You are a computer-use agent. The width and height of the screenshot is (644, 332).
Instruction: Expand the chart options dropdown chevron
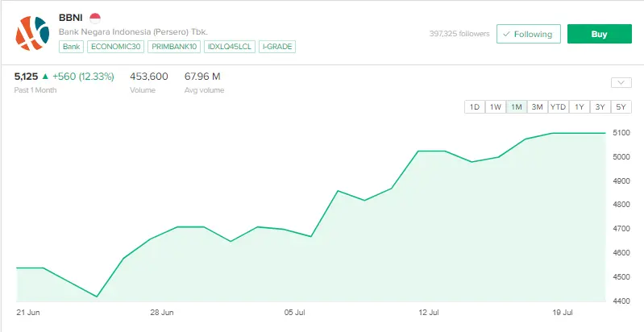click(x=621, y=82)
